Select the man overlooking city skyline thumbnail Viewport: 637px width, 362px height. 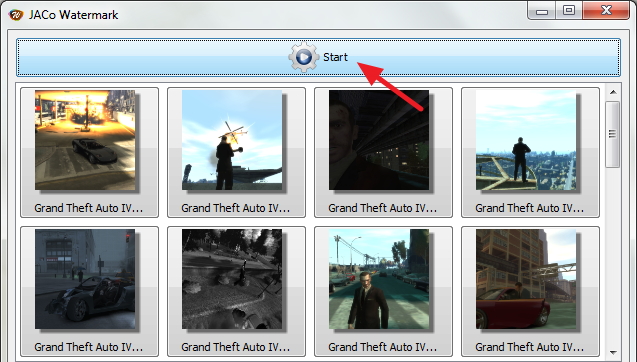click(x=530, y=152)
